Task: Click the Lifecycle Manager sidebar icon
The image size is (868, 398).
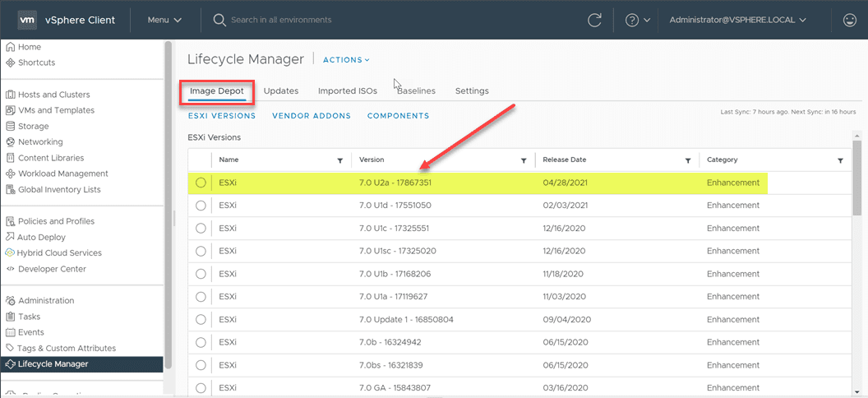Action: click(x=10, y=364)
